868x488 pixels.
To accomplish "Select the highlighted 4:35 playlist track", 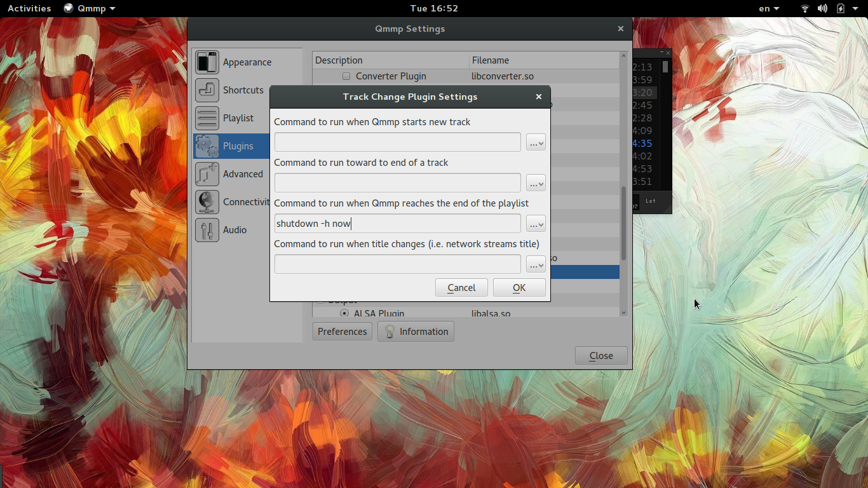I will pos(642,144).
